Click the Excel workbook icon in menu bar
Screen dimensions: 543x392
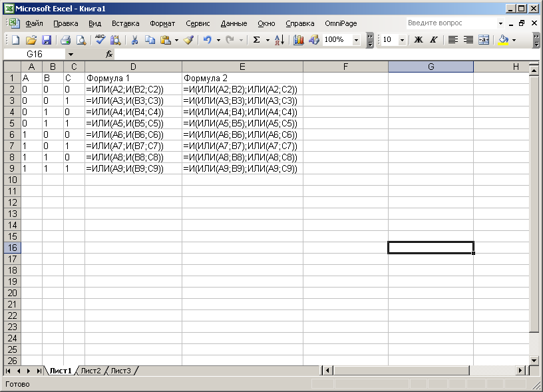[x=14, y=23]
